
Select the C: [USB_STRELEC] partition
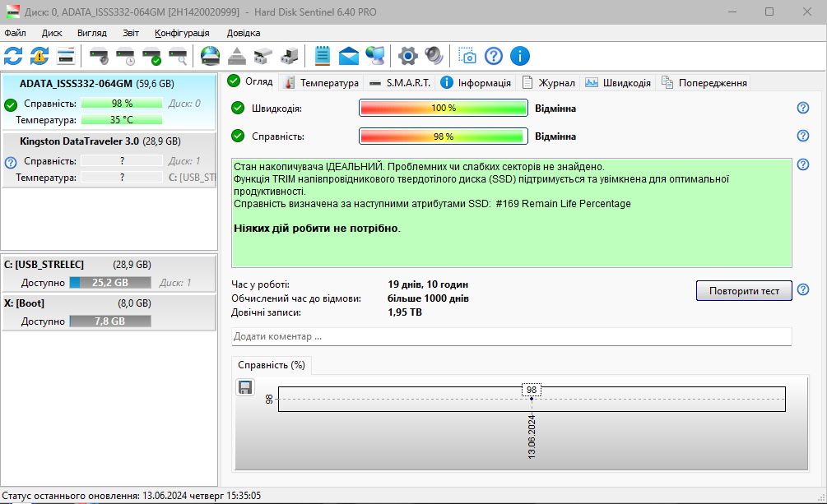pos(109,273)
